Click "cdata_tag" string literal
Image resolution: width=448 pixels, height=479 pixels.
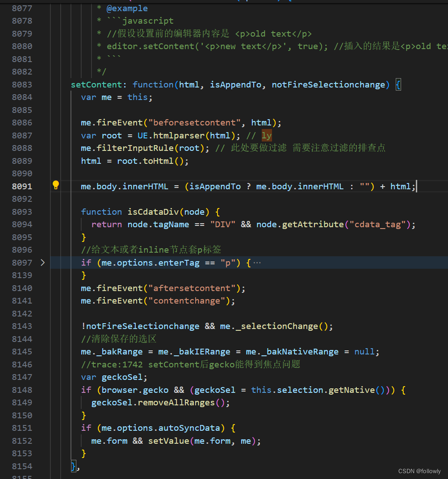pos(377,225)
